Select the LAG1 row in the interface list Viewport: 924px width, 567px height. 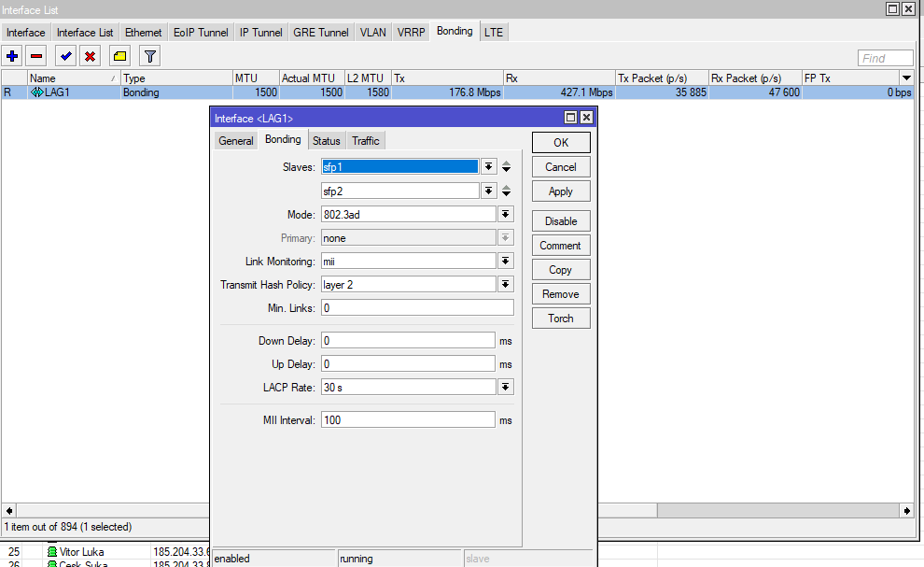[x=75, y=92]
